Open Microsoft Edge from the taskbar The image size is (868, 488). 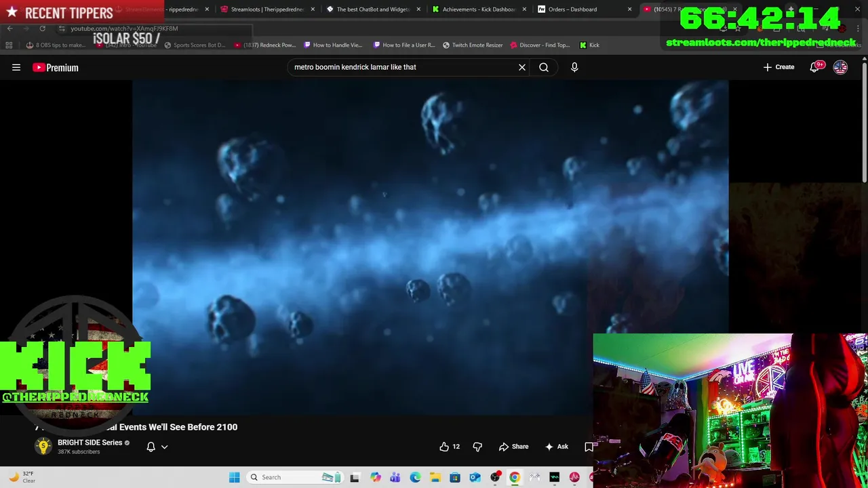click(x=415, y=477)
